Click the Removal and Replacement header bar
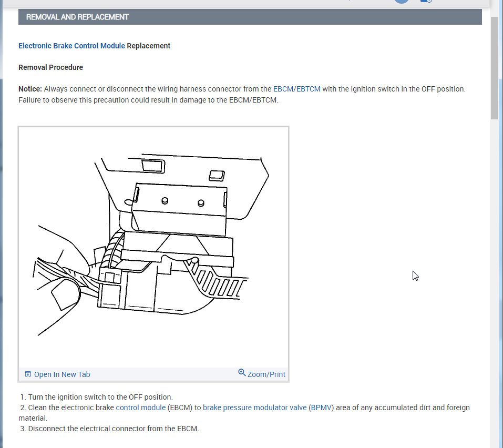The height and width of the screenshot is (448, 503). [250, 17]
